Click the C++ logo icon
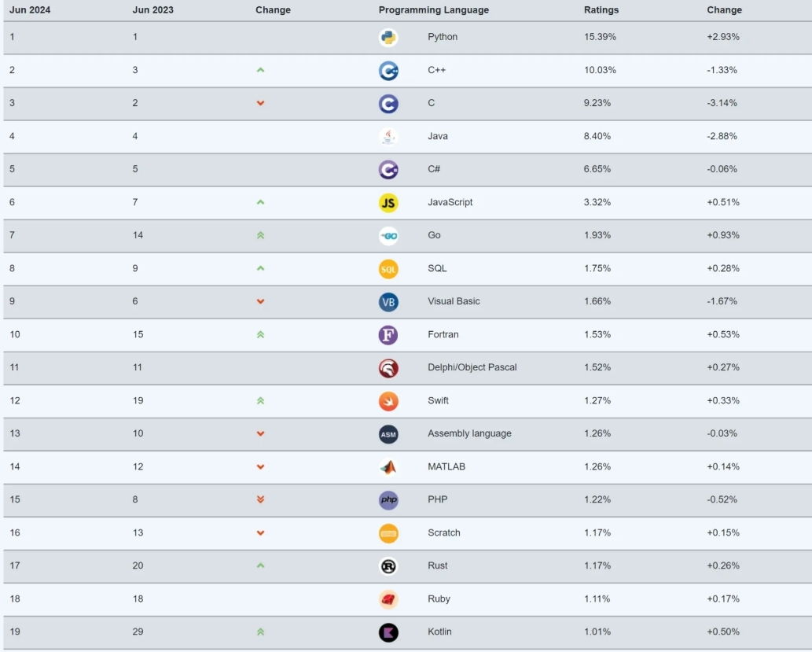This screenshot has height=652, width=812. tap(388, 71)
